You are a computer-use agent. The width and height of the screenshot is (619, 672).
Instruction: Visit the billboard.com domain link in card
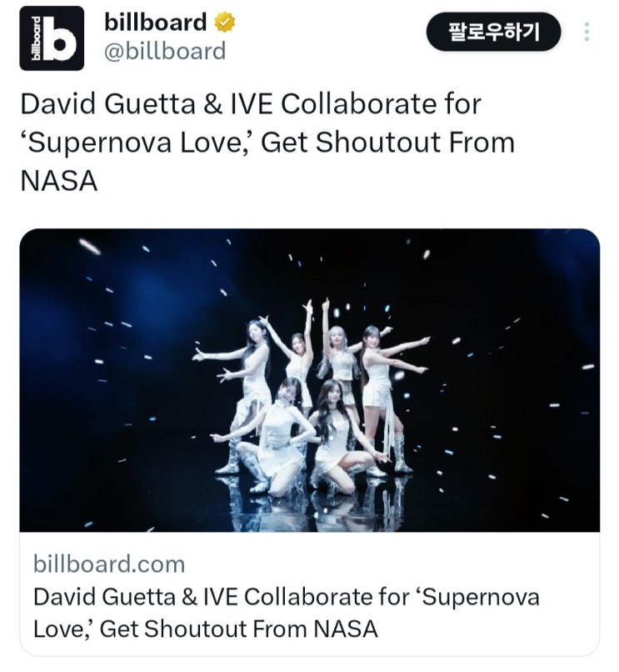(x=109, y=564)
